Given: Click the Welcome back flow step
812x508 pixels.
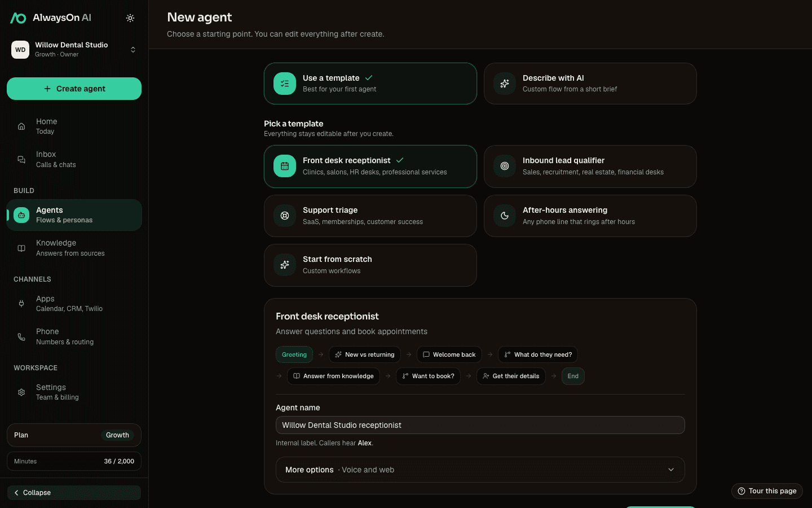Looking at the screenshot, I should 449,354.
